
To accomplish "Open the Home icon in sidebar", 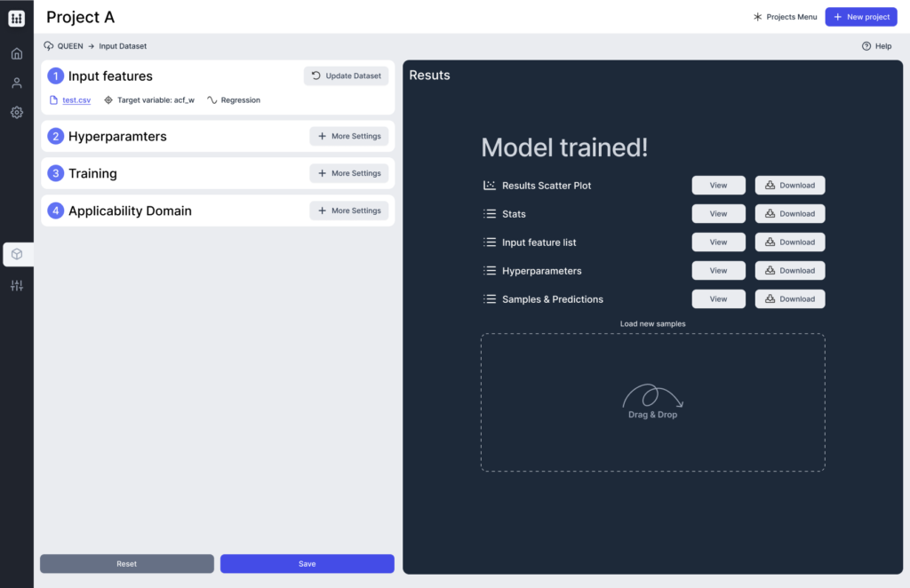I will [16, 53].
